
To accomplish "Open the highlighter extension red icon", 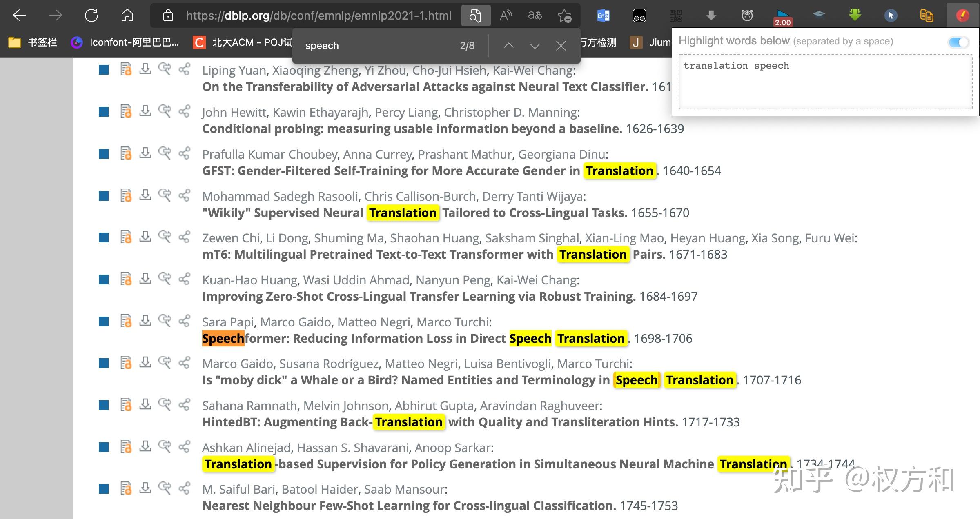I will pos(962,16).
